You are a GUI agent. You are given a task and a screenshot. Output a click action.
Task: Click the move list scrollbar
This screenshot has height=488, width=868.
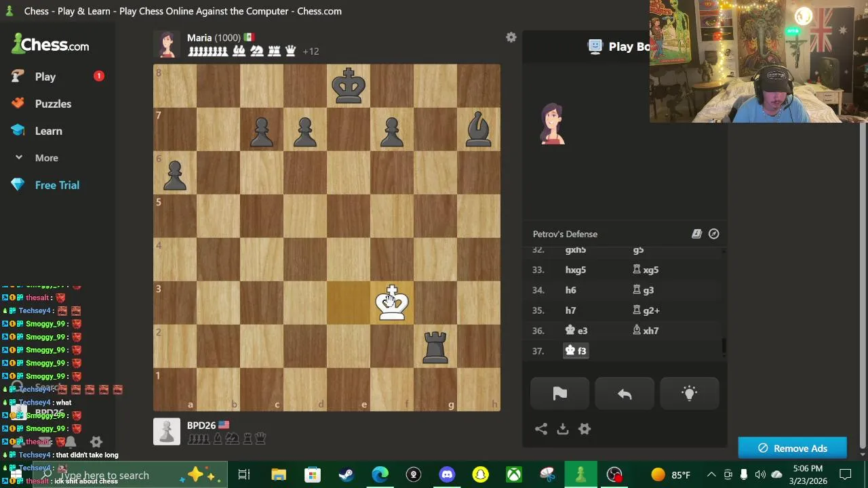[x=724, y=346]
